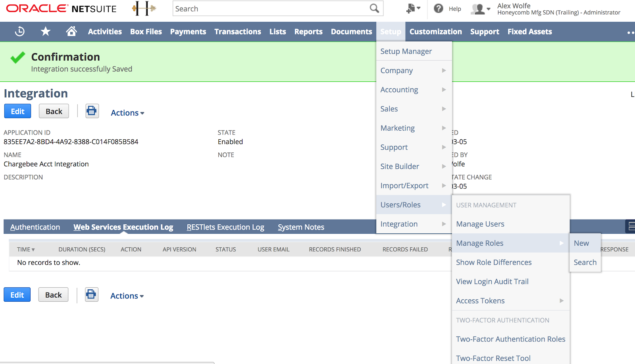635x364 pixels.
Task: Expand the Access Tokens submenu
Action: [x=510, y=300]
